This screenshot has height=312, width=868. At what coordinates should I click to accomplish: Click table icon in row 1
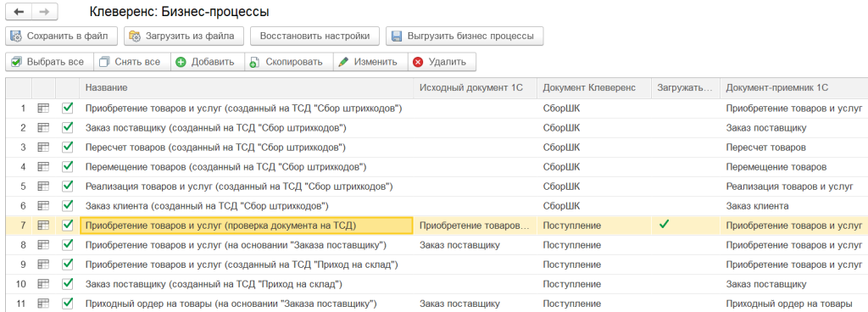pos(43,109)
